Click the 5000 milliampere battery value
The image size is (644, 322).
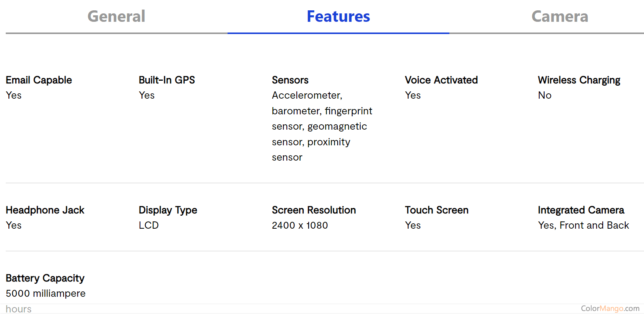coord(46,293)
